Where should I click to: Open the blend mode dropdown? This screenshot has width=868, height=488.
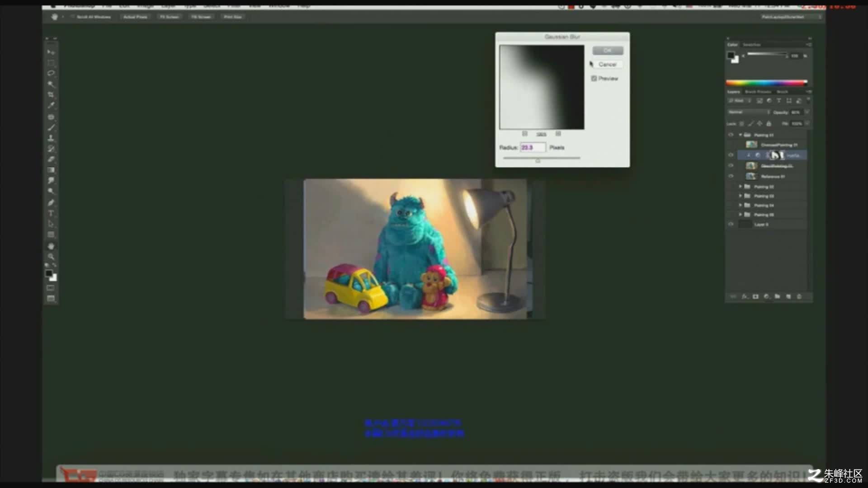(748, 112)
